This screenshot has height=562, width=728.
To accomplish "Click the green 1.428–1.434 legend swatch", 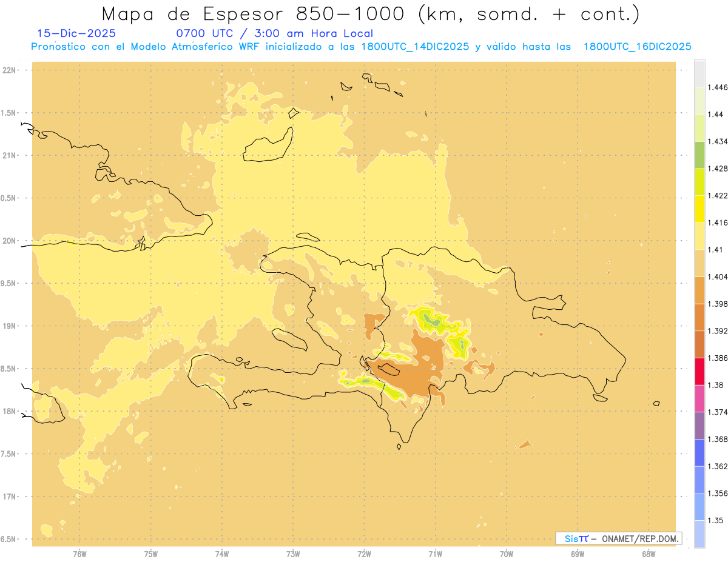I will coord(699,155).
